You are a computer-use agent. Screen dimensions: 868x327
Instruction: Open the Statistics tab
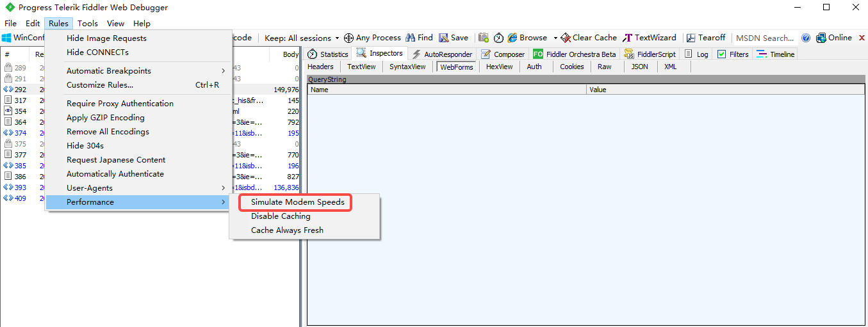pos(327,54)
